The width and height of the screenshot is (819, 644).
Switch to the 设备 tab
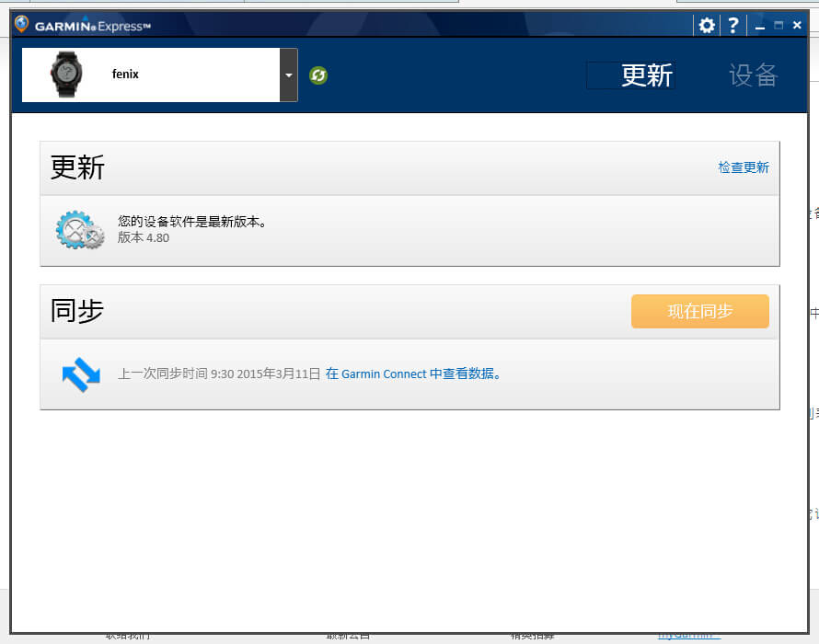(753, 75)
